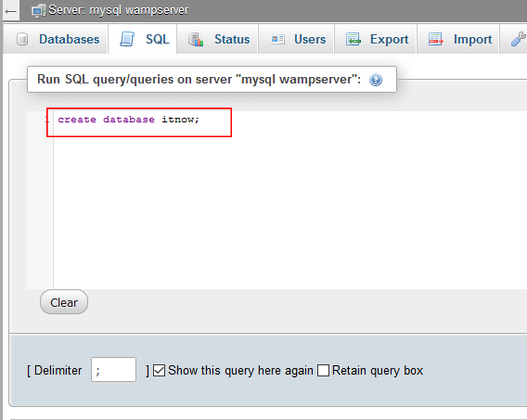Image resolution: width=527 pixels, height=420 pixels.
Task: Uncheck 'Show this query here again'
Action: [x=159, y=370]
